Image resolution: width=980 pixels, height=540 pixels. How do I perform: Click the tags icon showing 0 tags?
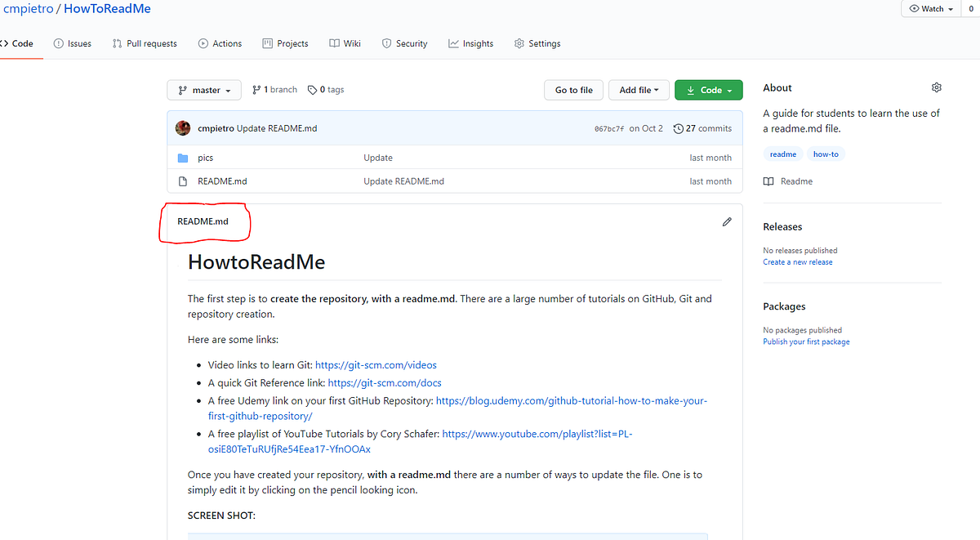(313, 89)
